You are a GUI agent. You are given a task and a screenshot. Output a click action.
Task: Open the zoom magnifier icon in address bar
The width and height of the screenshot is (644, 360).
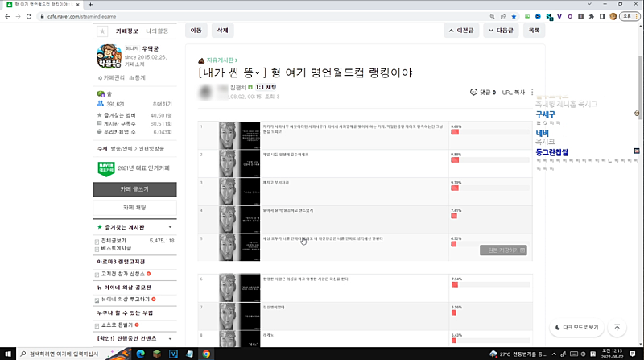[492, 16]
